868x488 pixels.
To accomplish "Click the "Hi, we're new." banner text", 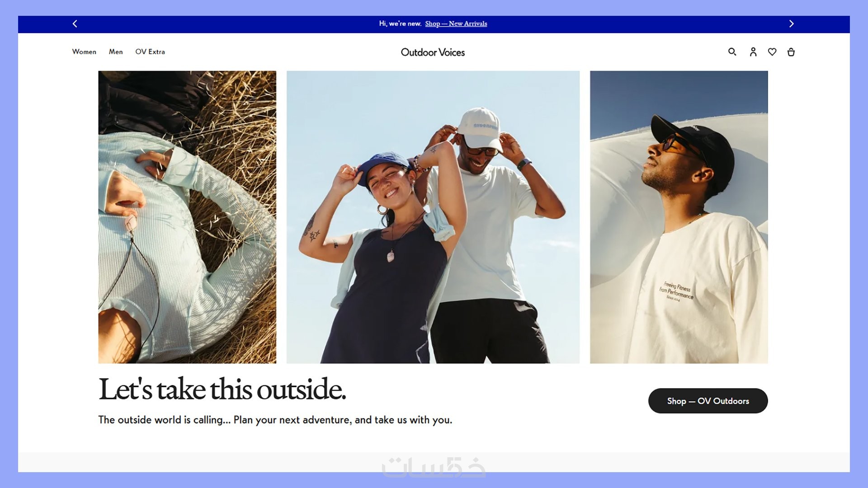I will (x=400, y=23).
